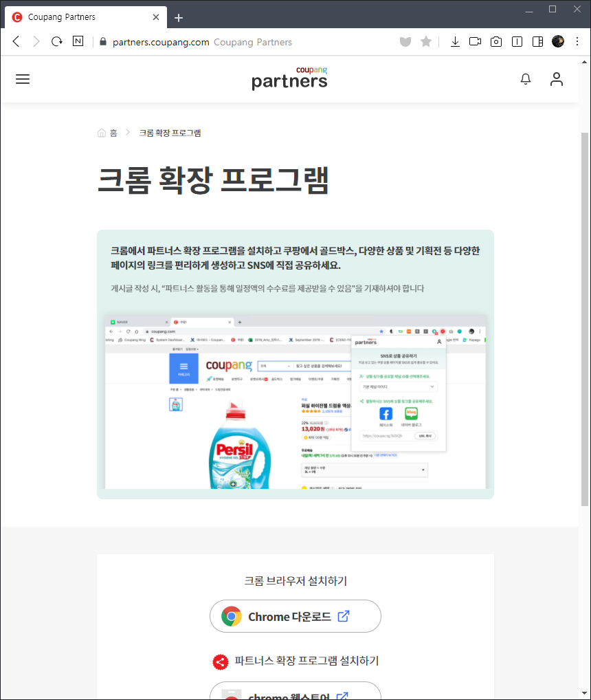This screenshot has height=700, width=591.
Task: Maximize the browser window
Action: point(553,9)
